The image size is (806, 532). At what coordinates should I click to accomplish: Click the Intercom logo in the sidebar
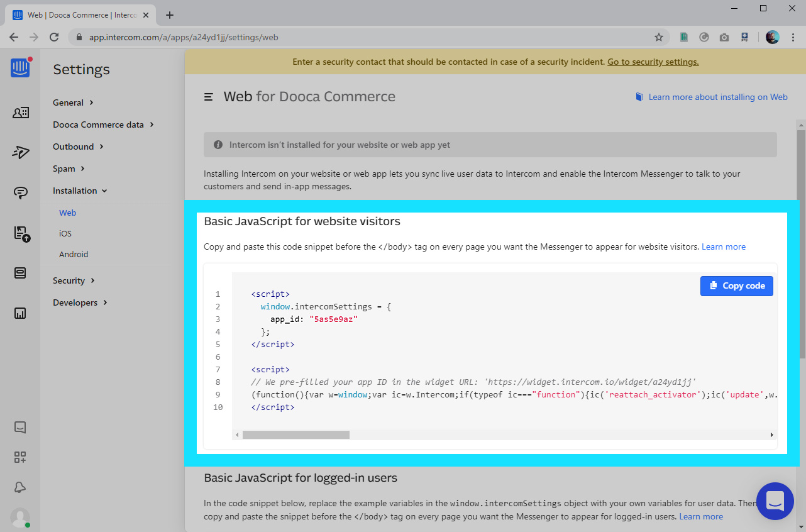20,68
